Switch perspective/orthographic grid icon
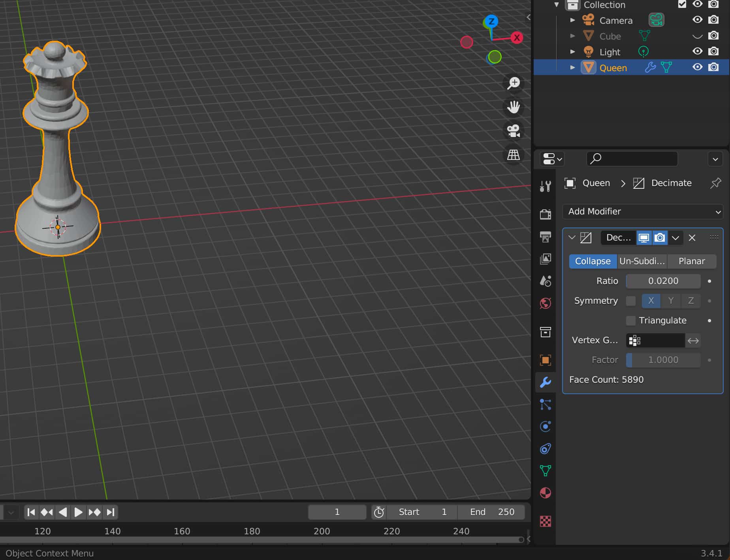The width and height of the screenshot is (730, 560). (x=514, y=155)
